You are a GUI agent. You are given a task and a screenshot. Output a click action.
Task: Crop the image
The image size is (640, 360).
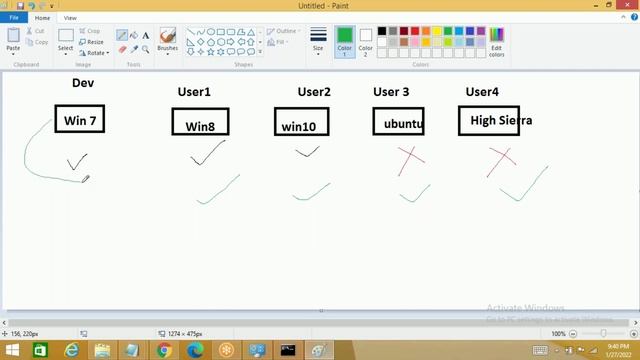point(90,31)
